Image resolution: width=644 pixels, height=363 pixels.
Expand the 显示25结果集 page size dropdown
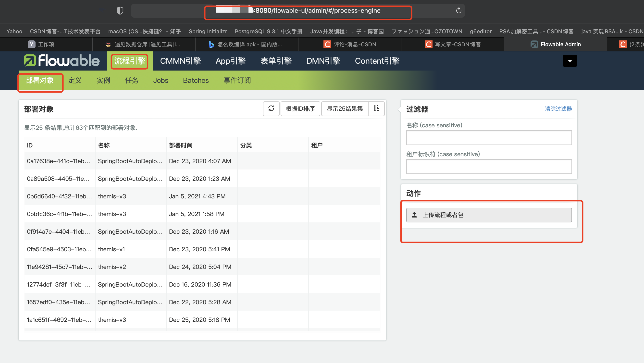[345, 109]
